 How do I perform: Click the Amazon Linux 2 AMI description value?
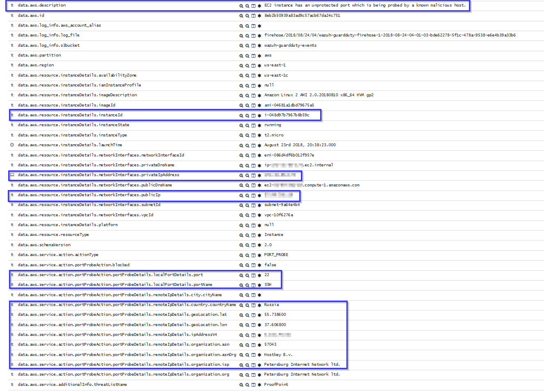(319, 95)
